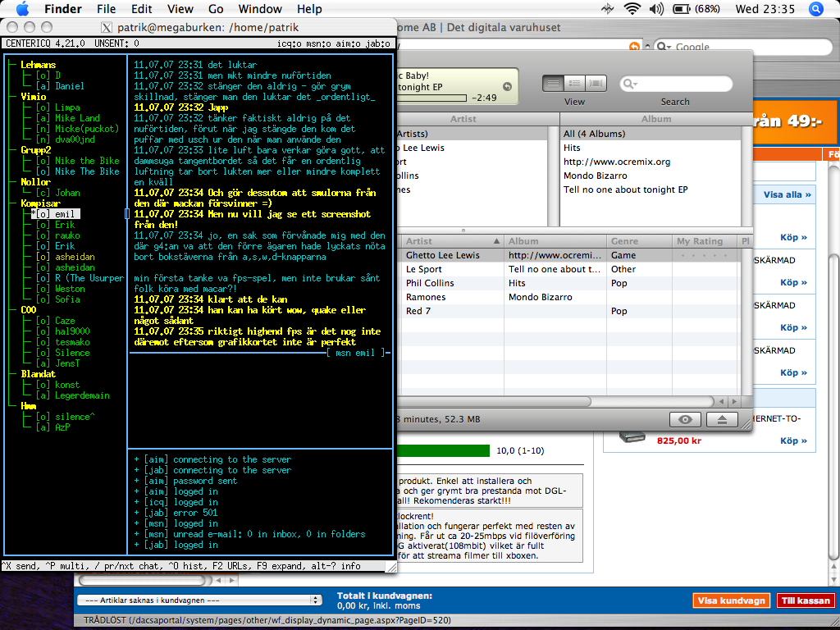Select the 'Red 7' track row in iTunes

click(571, 311)
